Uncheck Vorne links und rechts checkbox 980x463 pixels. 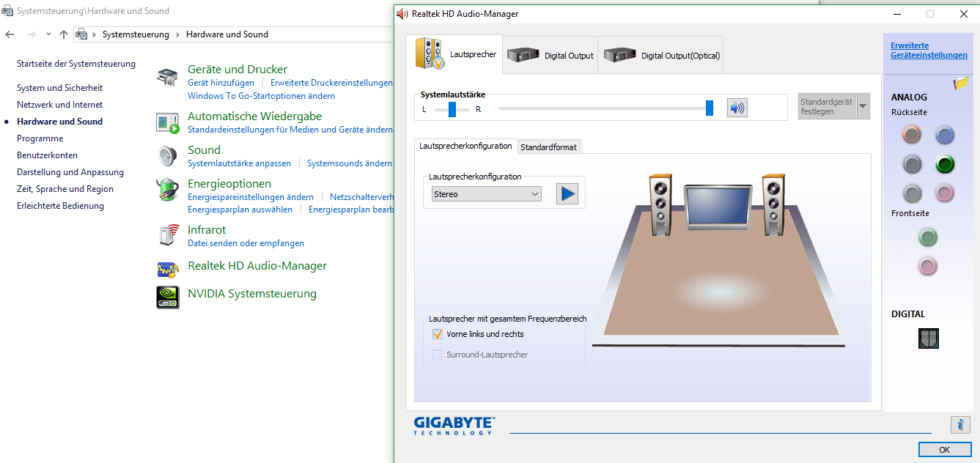coord(438,334)
